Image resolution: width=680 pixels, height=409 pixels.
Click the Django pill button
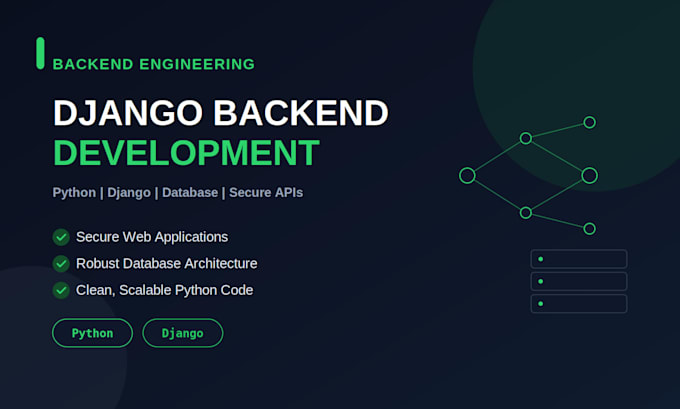click(183, 333)
